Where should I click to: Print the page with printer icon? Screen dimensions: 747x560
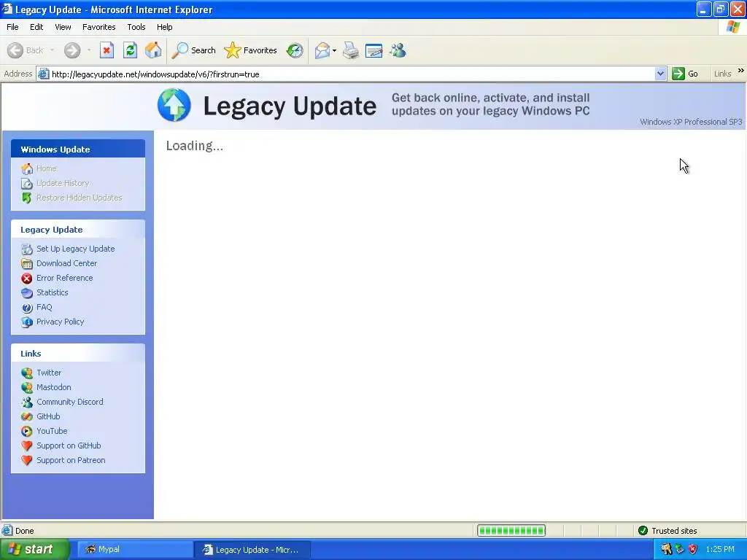pos(351,50)
